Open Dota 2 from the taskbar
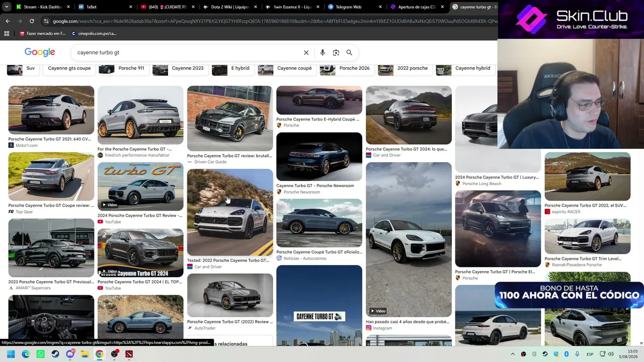The height and width of the screenshot is (362, 644). pos(129,354)
